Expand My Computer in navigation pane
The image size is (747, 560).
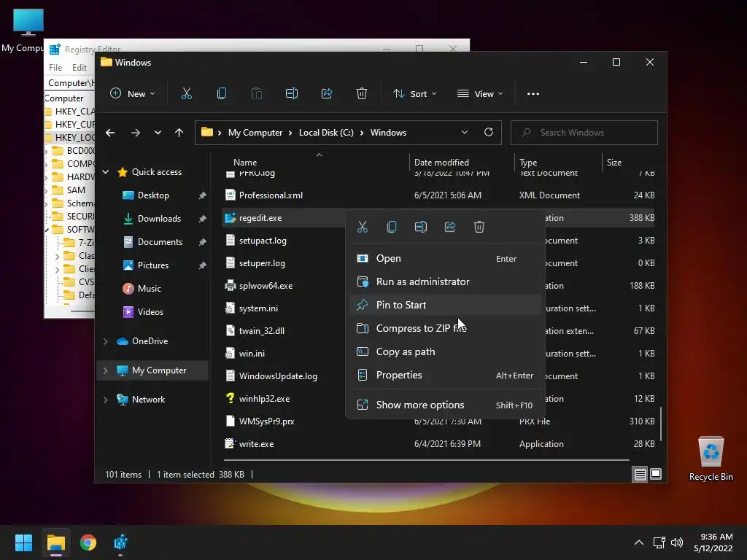tap(106, 370)
